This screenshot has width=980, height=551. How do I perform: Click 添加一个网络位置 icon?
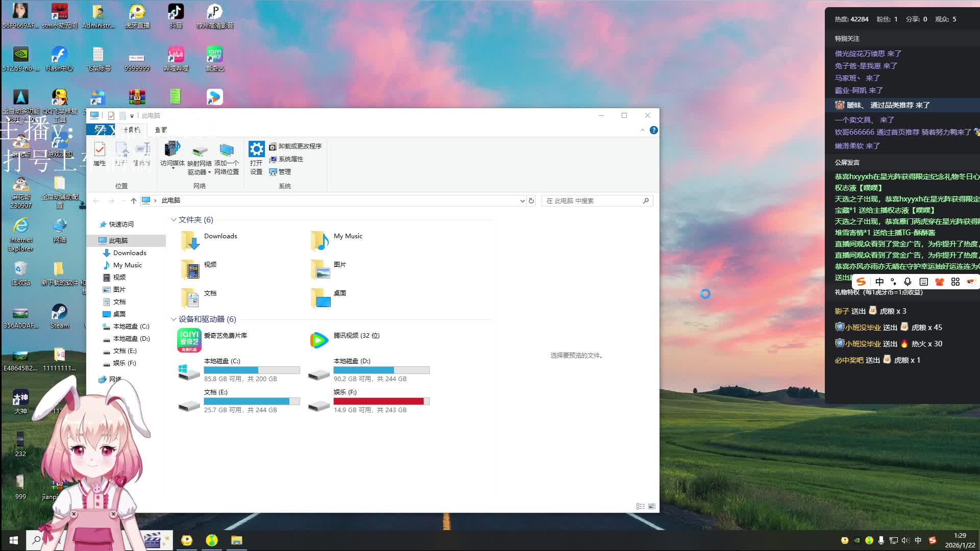pyautogui.click(x=226, y=149)
